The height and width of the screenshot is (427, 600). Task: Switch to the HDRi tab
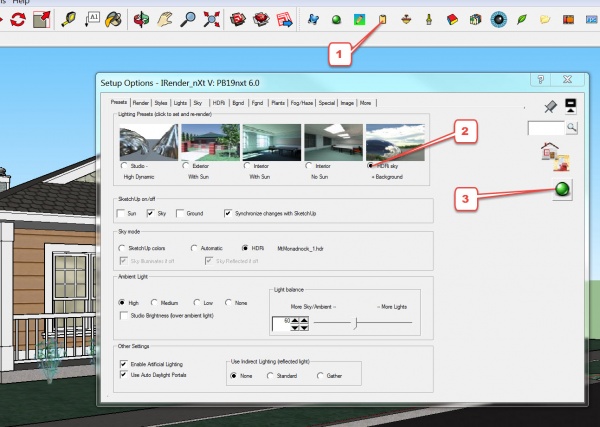point(217,102)
